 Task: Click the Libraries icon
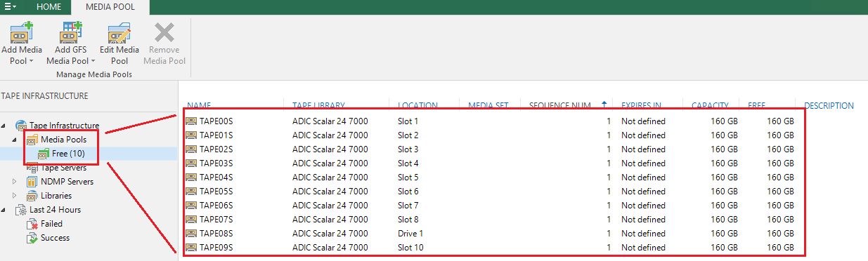pyautogui.click(x=32, y=196)
